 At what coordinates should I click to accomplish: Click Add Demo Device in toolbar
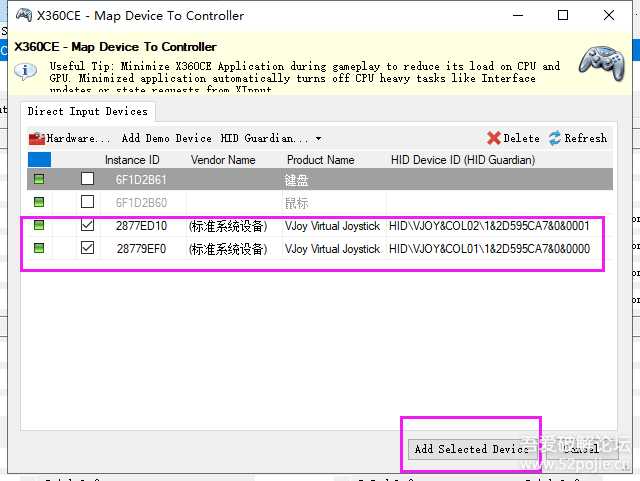click(x=166, y=138)
